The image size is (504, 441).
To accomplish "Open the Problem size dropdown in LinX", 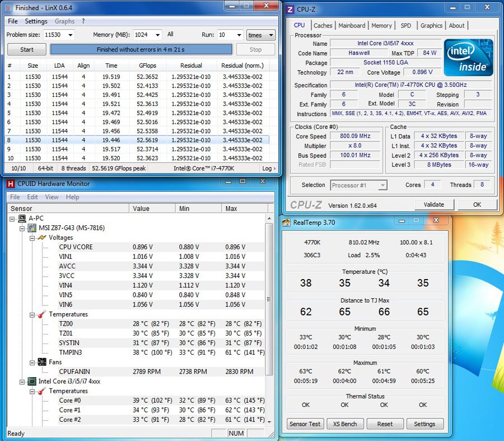I will click(x=72, y=35).
